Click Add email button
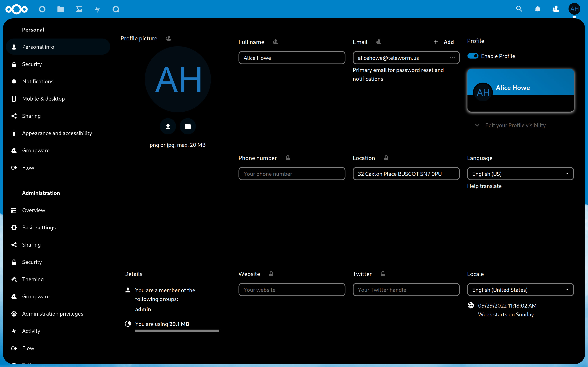This screenshot has width=588, height=367. click(444, 42)
